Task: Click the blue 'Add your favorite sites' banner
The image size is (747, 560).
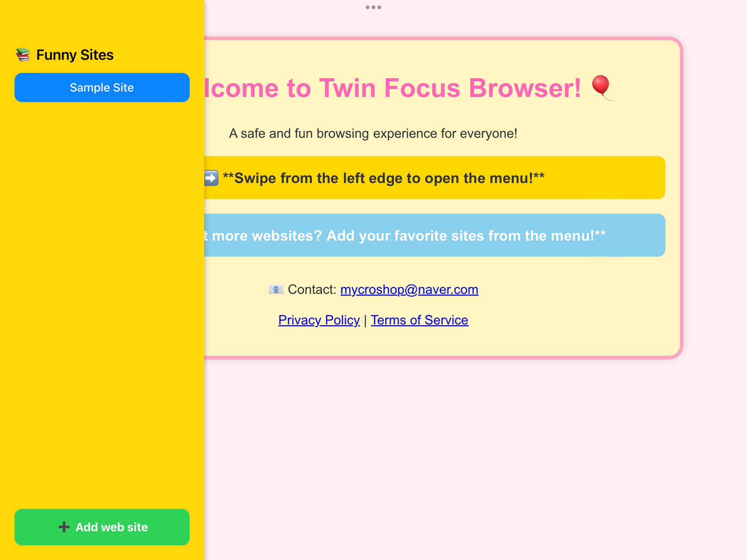Action: pos(435,235)
